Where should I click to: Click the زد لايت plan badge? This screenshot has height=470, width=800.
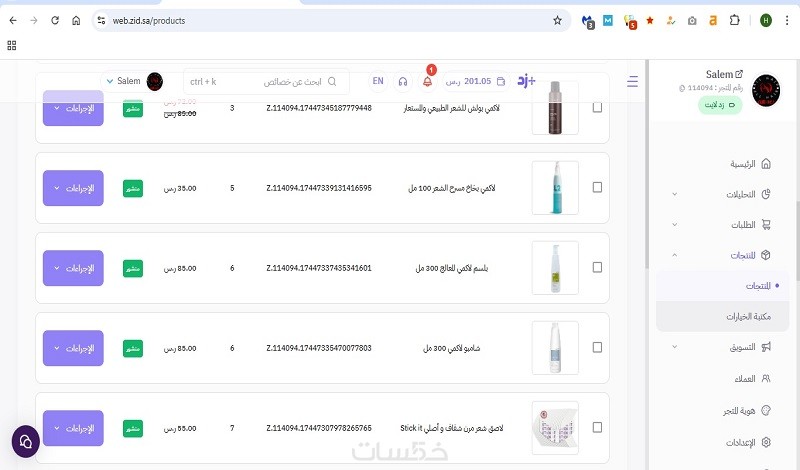(x=720, y=105)
